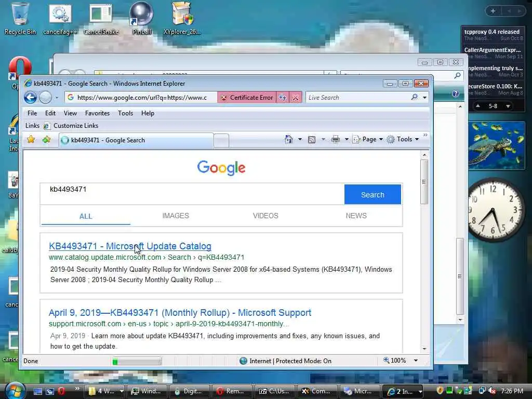This screenshot has height=399, width=532.
Task: Select the IMAGES results tab
Action: click(176, 216)
